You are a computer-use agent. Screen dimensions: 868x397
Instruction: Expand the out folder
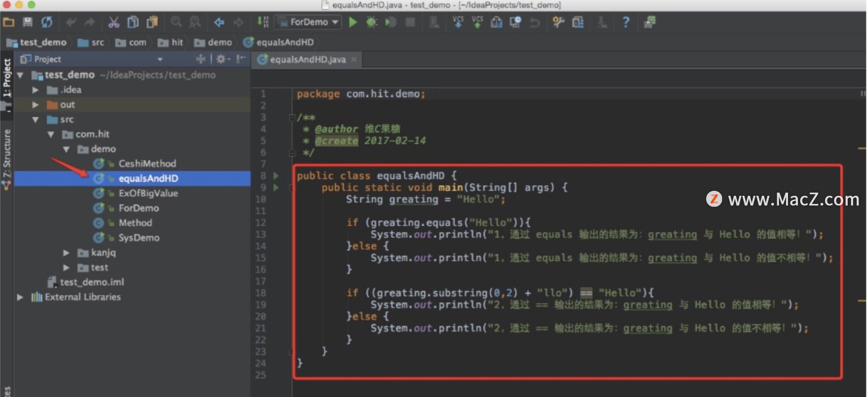35,105
